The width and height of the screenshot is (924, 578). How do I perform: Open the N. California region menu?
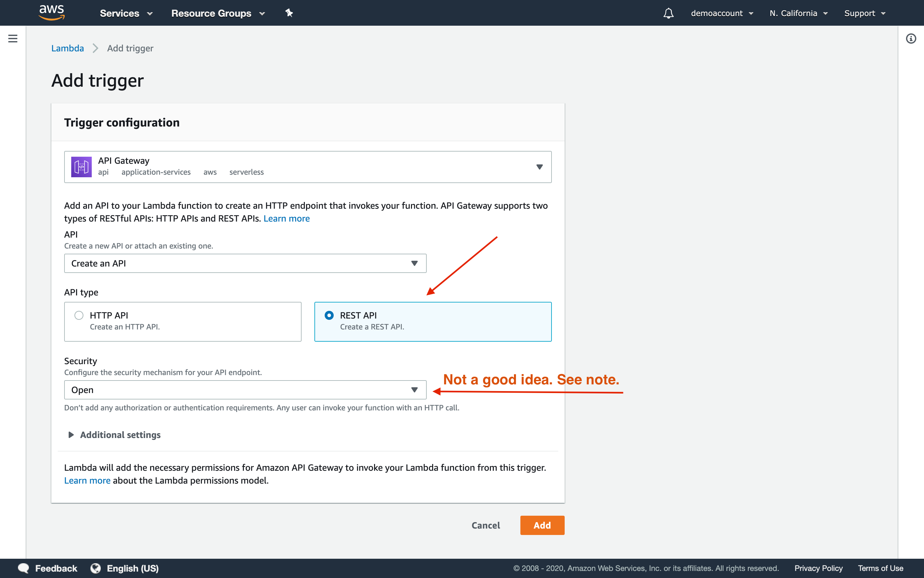click(798, 13)
